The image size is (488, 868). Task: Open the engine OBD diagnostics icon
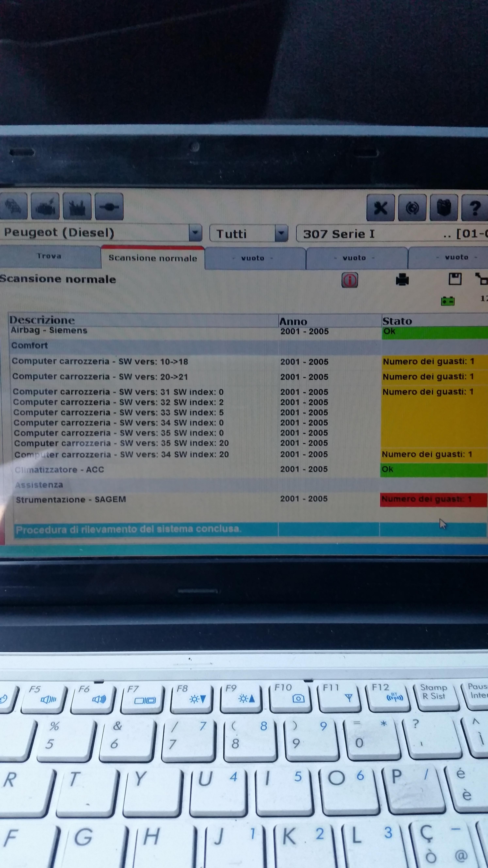point(45,206)
